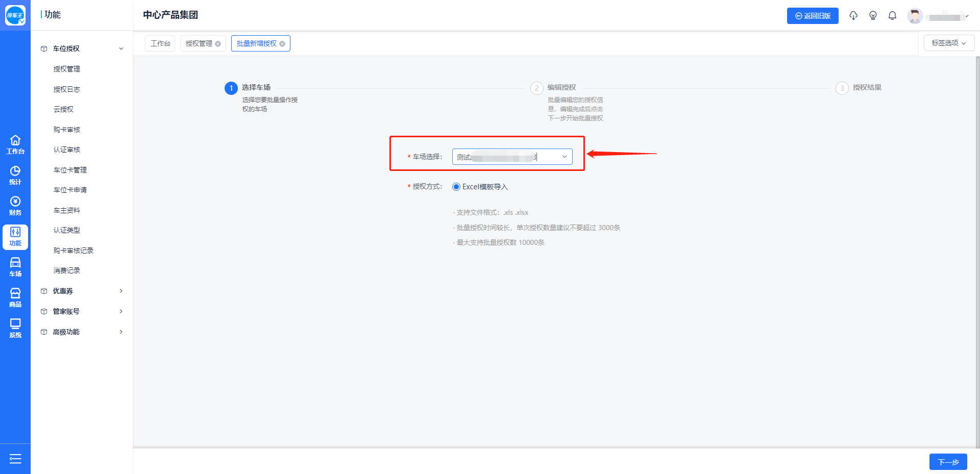The width and height of the screenshot is (980, 474).
Task: Click step 2 编辑授权 indicator
Action: click(x=536, y=88)
